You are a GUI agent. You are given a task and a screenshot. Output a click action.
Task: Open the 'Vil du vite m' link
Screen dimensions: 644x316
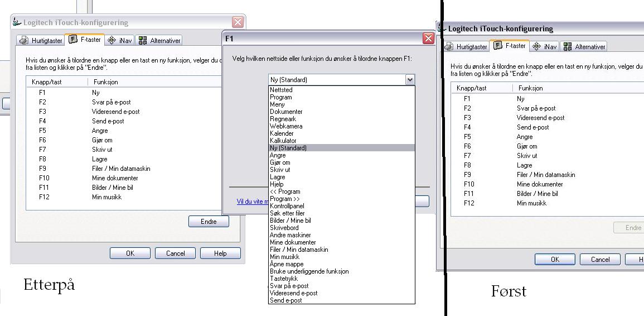pos(252,202)
